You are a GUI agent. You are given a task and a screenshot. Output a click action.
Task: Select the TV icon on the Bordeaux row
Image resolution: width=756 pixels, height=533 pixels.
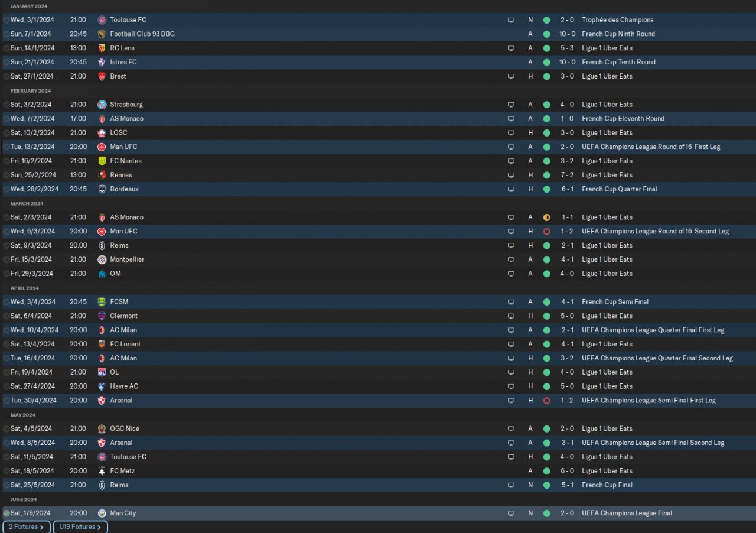(x=511, y=189)
